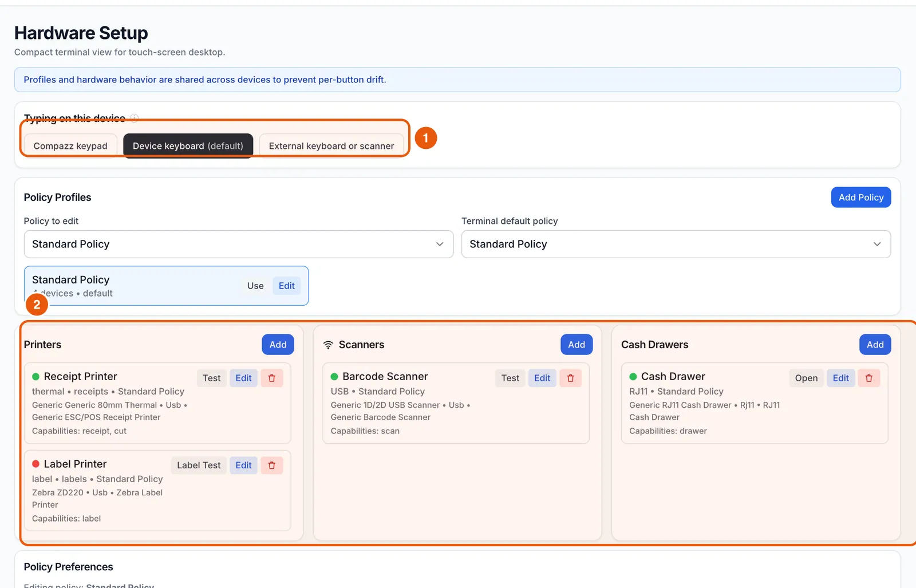Viewport: 916px width, 588px height.
Task: Click the shared profiles info banner text
Action: 205,80
